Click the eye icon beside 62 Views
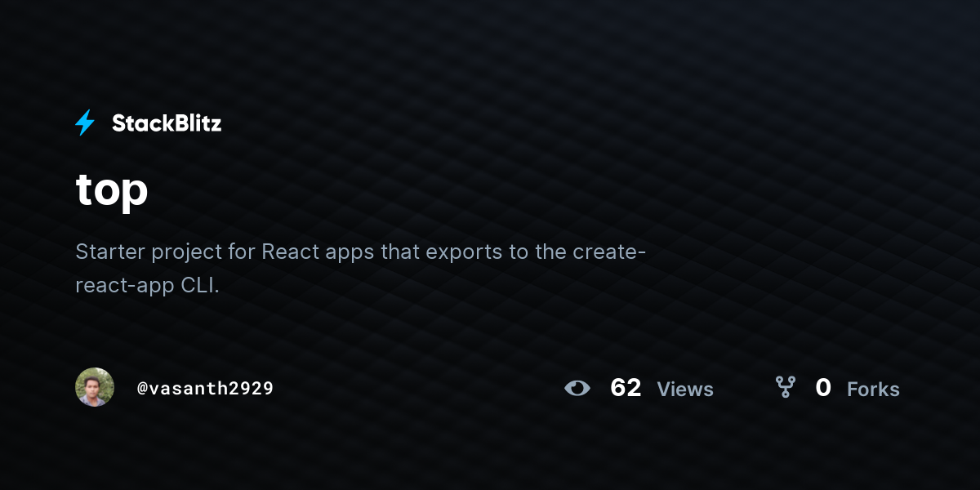This screenshot has height=490, width=980. click(577, 388)
